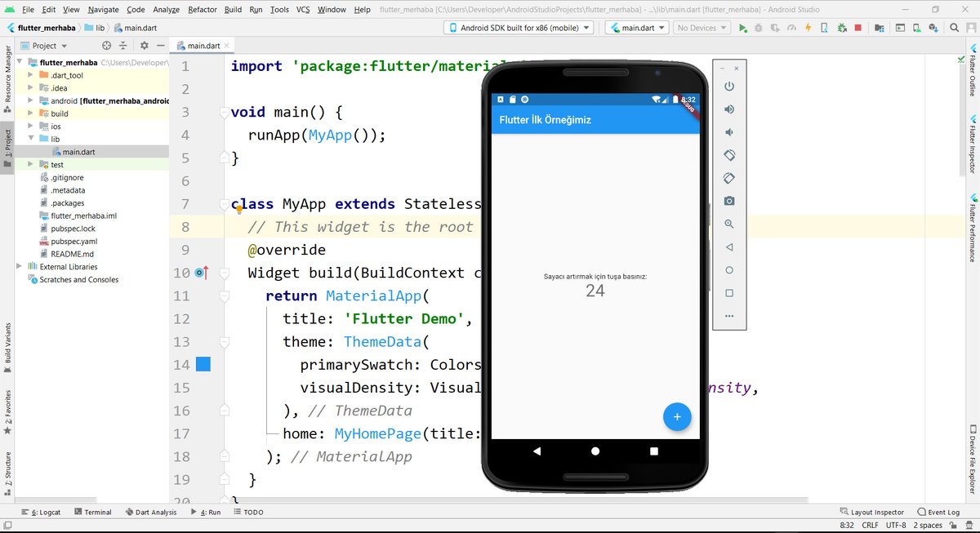The width and height of the screenshot is (980, 533).
Task: Open the Refactor menu
Action: [x=203, y=10]
